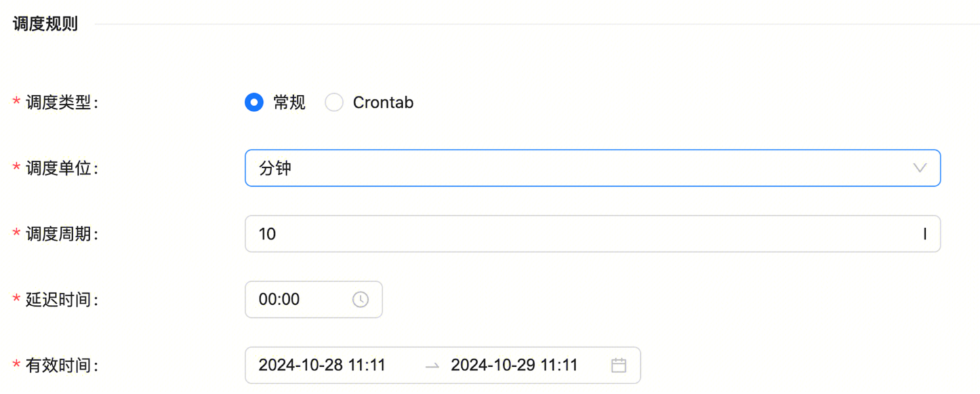The width and height of the screenshot is (980, 394).
Task: Select the Crontab radio button
Action: (334, 103)
